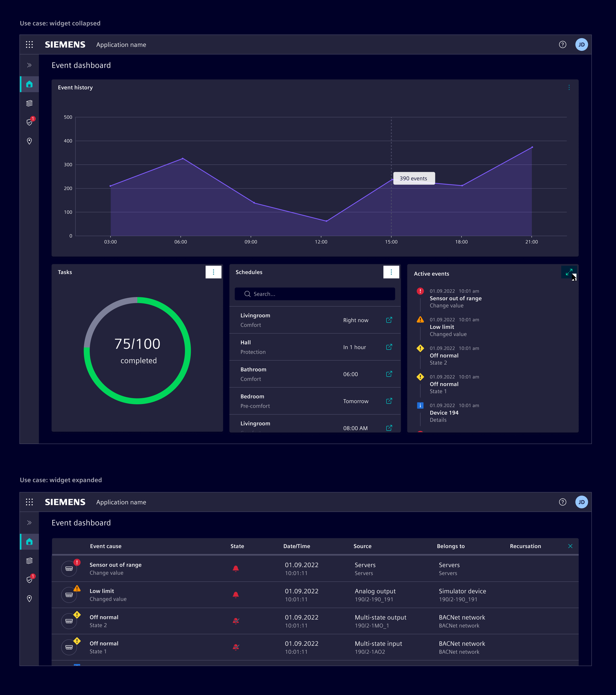Click the device icon on the Low limit event row
This screenshot has height=695, width=616.
[x=69, y=594]
